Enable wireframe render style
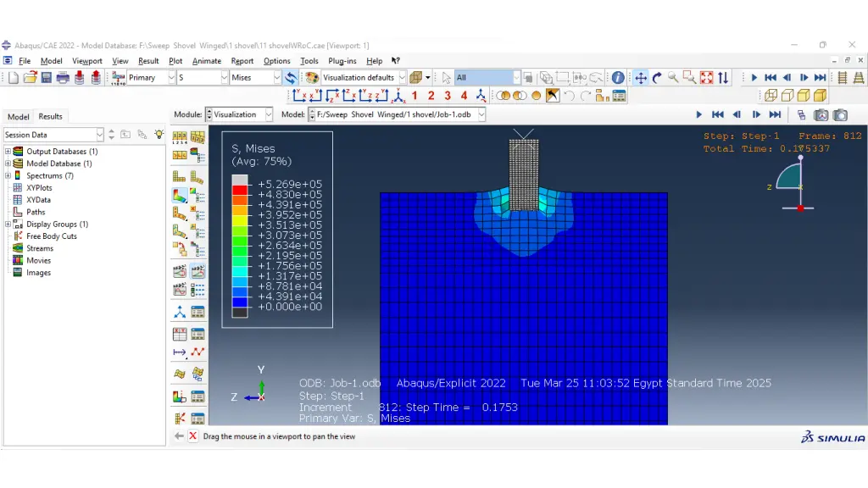This screenshot has width=868, height=488. pyautogui.click(x=771, y=97)
